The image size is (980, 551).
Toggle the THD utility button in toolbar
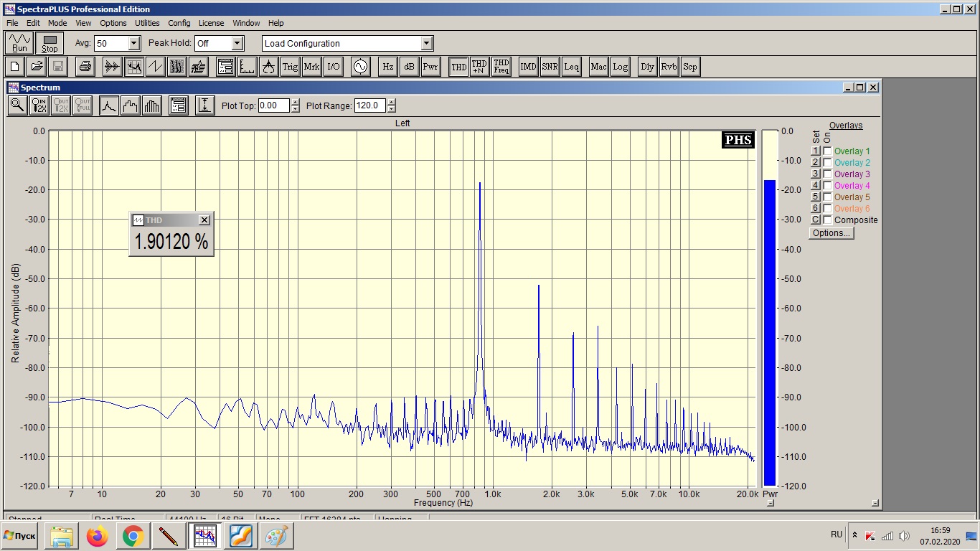[458, 67]
